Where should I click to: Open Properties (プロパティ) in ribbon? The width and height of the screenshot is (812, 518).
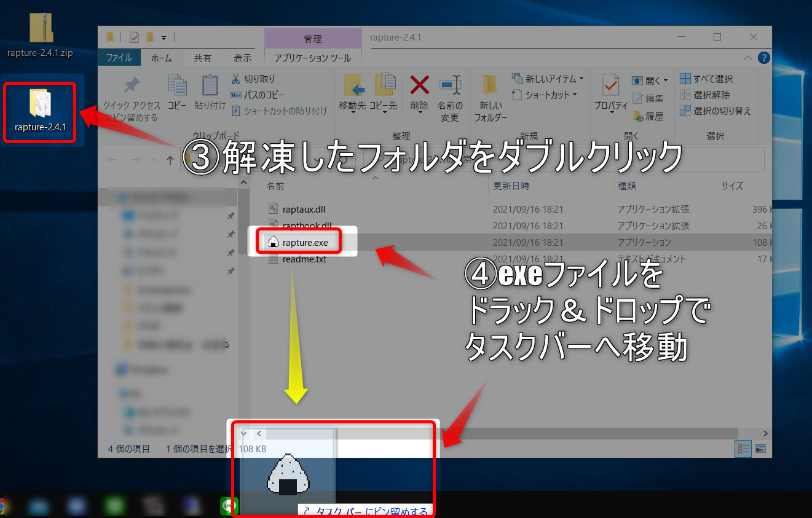point(610,93)
